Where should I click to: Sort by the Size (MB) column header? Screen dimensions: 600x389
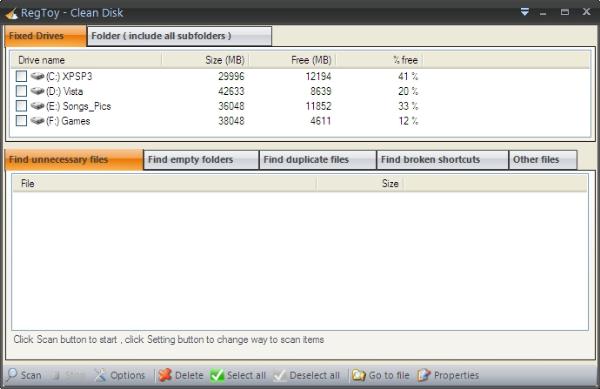click(205, 60)
